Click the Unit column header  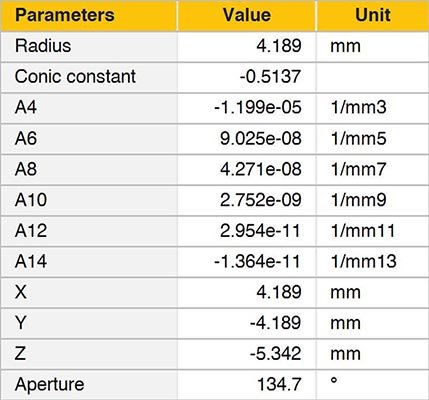(x=373, y=15)
